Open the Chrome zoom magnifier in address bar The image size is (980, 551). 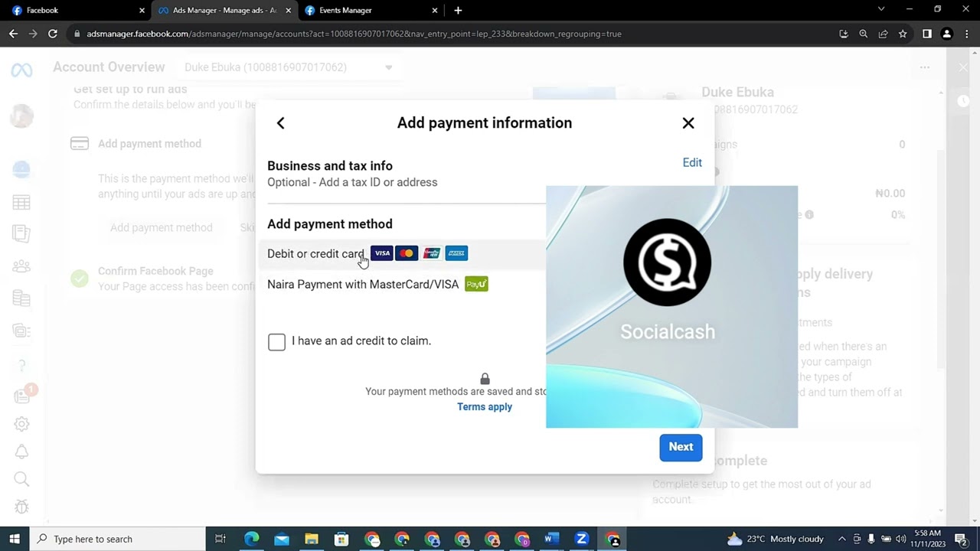(x=864, y=34)
